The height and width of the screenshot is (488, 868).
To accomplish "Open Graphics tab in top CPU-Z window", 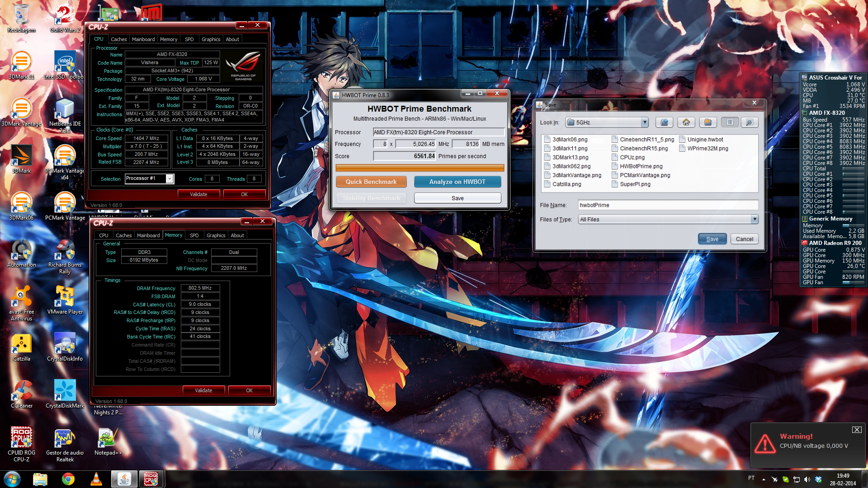I will [211, 39].
